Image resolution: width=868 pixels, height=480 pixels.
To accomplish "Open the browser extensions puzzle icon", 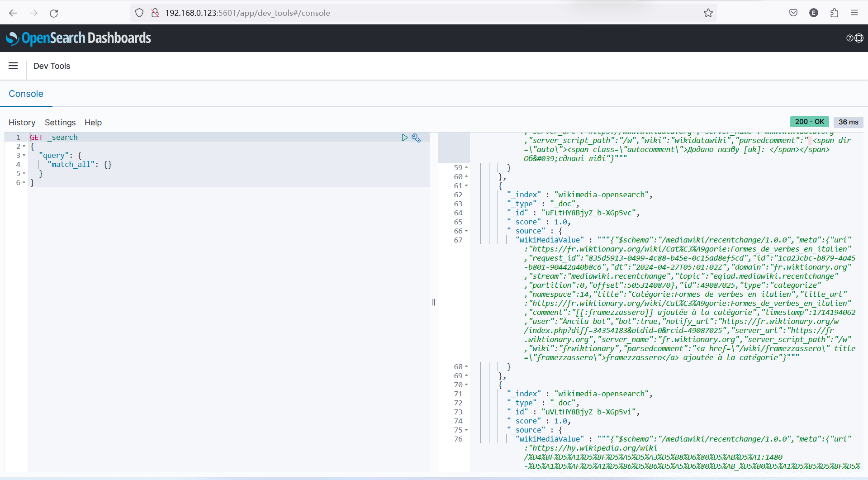I will tap(834, 13).
